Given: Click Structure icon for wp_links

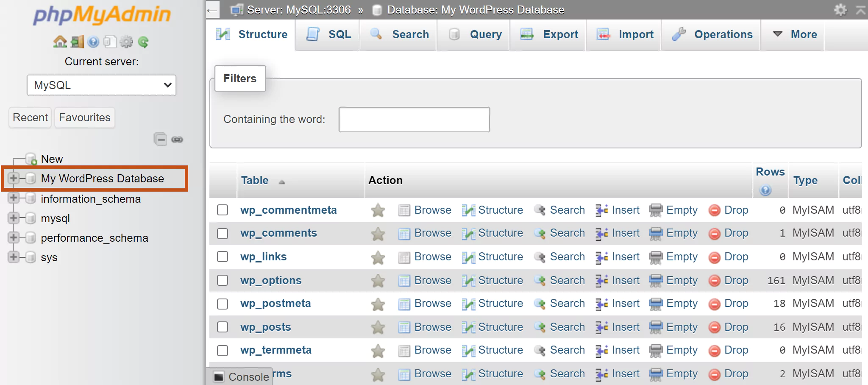Looking at the screenshot, I should (468, 257).
